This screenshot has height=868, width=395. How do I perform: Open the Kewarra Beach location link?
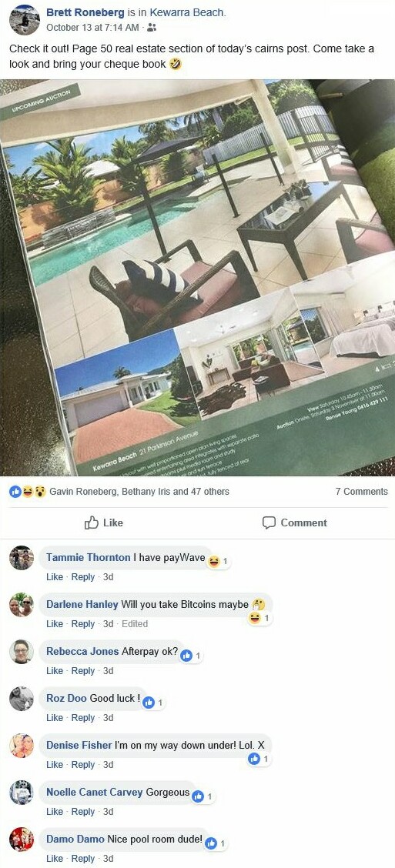(x=186, y=12)
